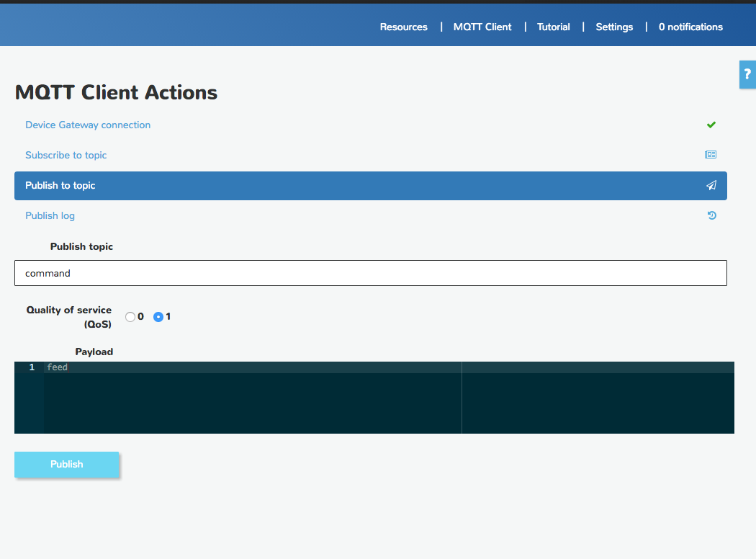Click the green checkmark connection status icon
This screenshot has width=756, height=559.
[x=711, y=125]
